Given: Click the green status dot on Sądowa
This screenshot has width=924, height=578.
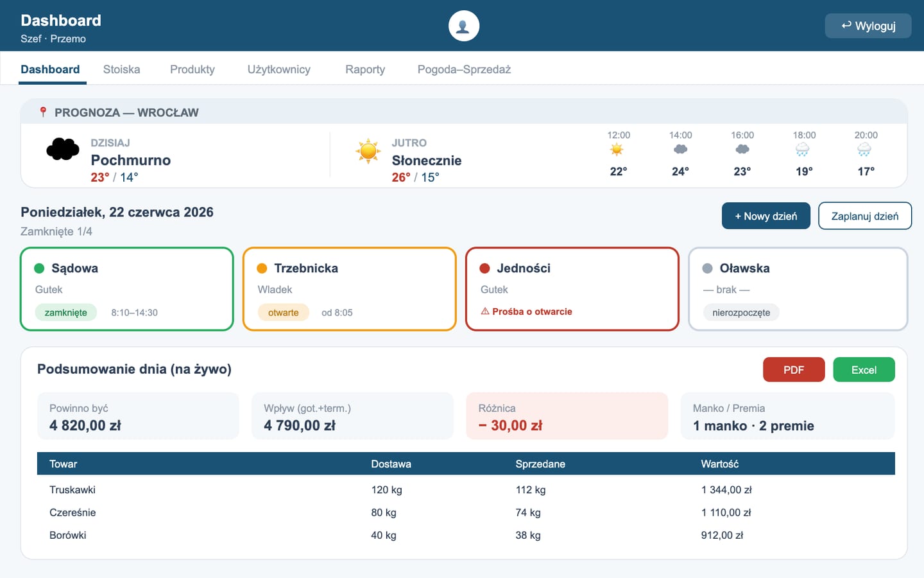Looking at the screenshot, I should (x=39, y=268).
